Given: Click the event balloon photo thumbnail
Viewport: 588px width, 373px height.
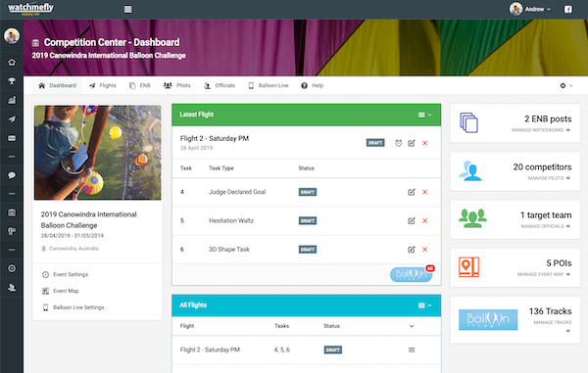Looking at the screenshot, I should point(97,153).
